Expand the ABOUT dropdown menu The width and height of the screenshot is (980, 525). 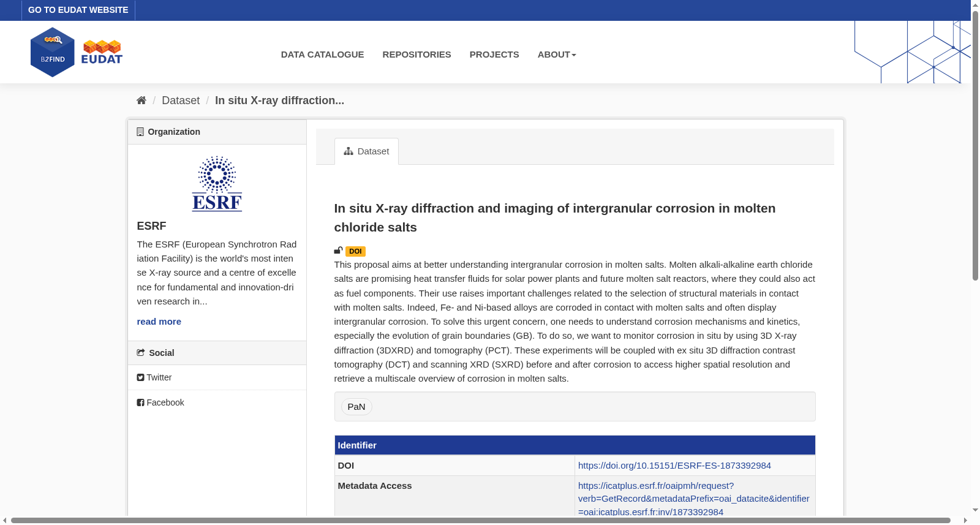coord(557,55)
